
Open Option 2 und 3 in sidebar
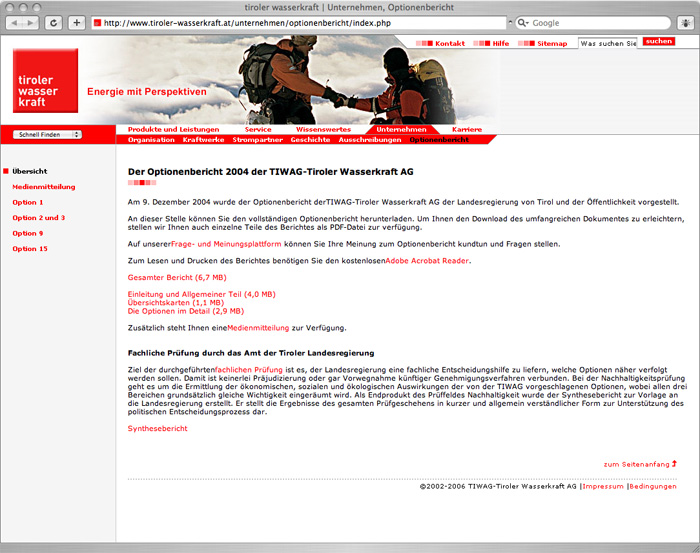click(x=38, y=218)
